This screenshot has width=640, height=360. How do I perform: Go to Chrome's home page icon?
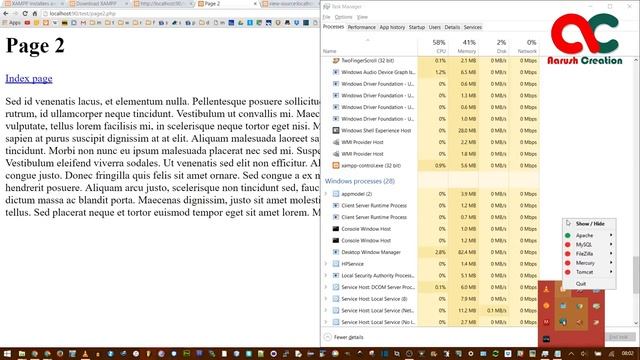tap(35, 13)
